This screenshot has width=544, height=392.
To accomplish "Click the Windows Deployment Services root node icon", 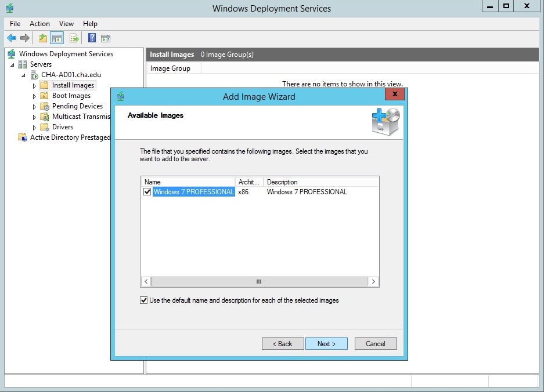I will click(12, 54).
